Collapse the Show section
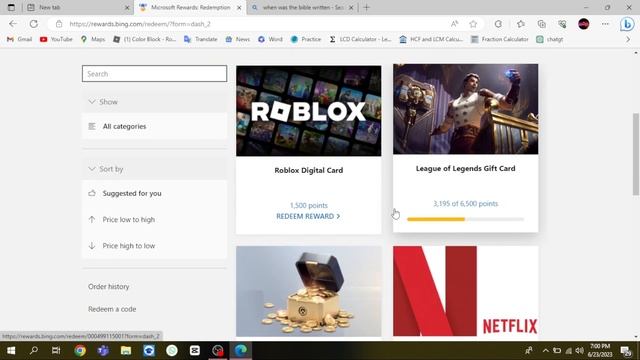Image resolution: width=640 pixels, height=360 pixels. (x=154, y=102)
